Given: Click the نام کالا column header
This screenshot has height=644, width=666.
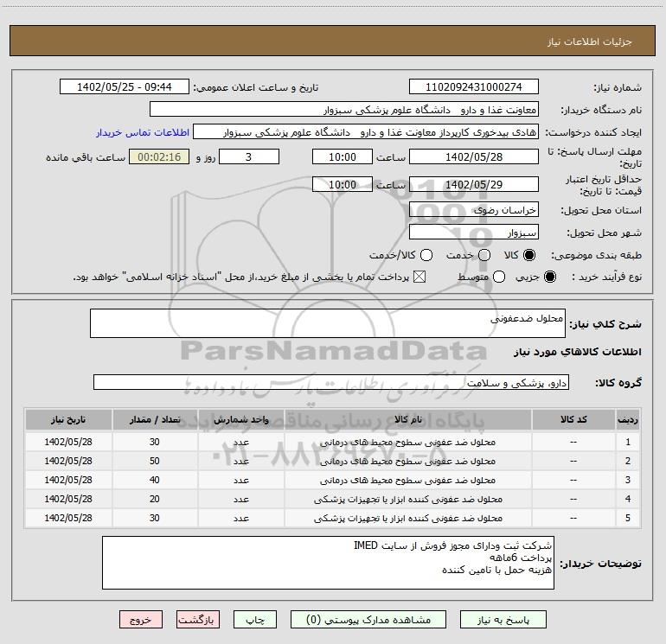Looking at the screenshot, I should coord(407,420).
